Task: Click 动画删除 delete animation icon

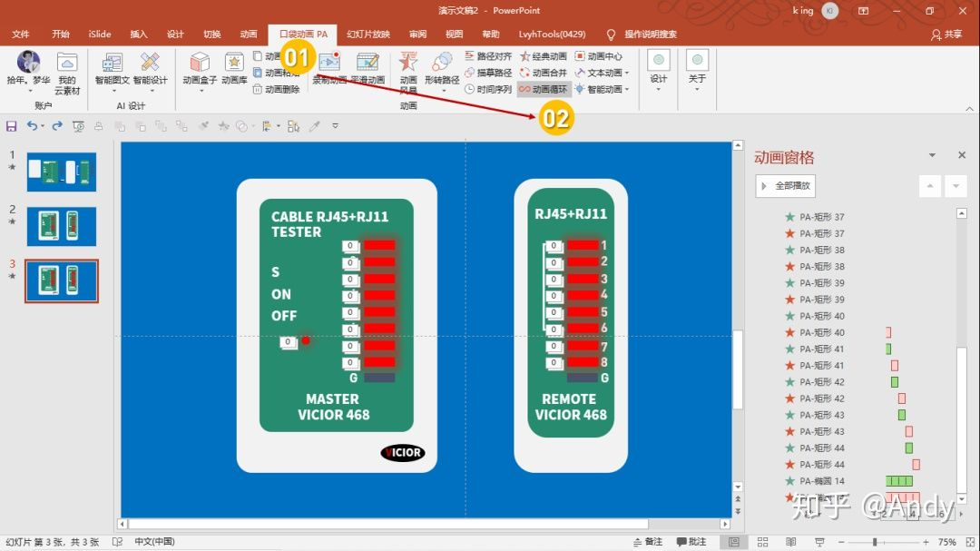Action: [276, 90]
